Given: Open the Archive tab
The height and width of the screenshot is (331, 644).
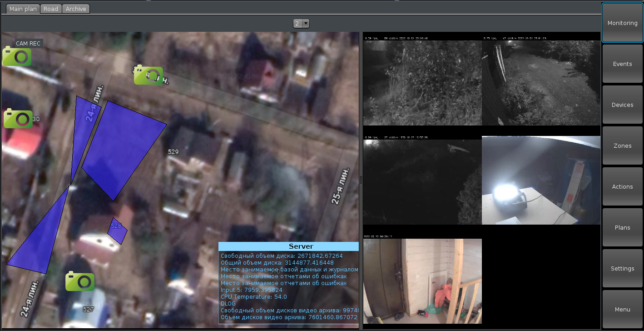Looking at the screenshot, I should [x=75, y=9].
